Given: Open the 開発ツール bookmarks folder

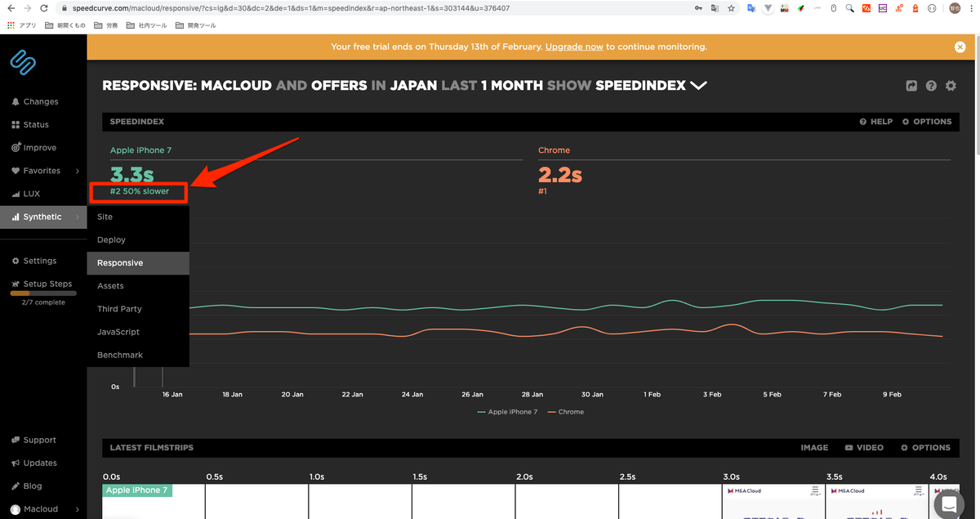Looking at the screenshot, I should [196, 25].
